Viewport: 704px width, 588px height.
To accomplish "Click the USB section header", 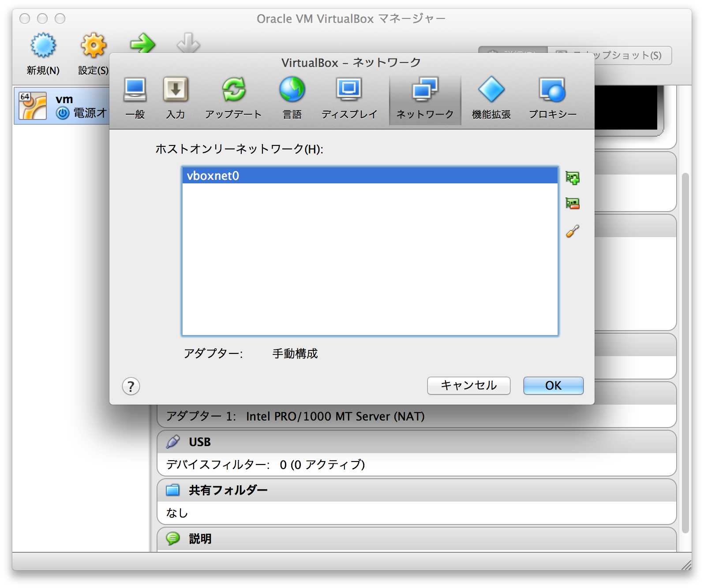I will [417, 442].
